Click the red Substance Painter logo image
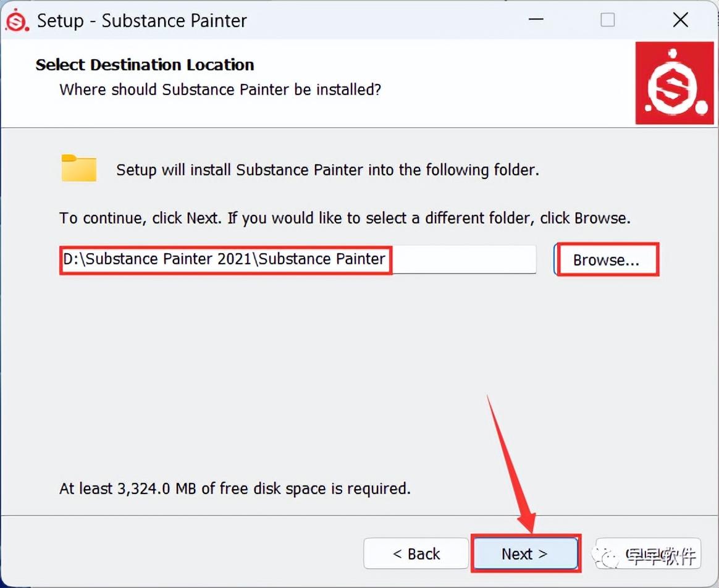Viewport: 719px width, 588px height. point(674,83)
